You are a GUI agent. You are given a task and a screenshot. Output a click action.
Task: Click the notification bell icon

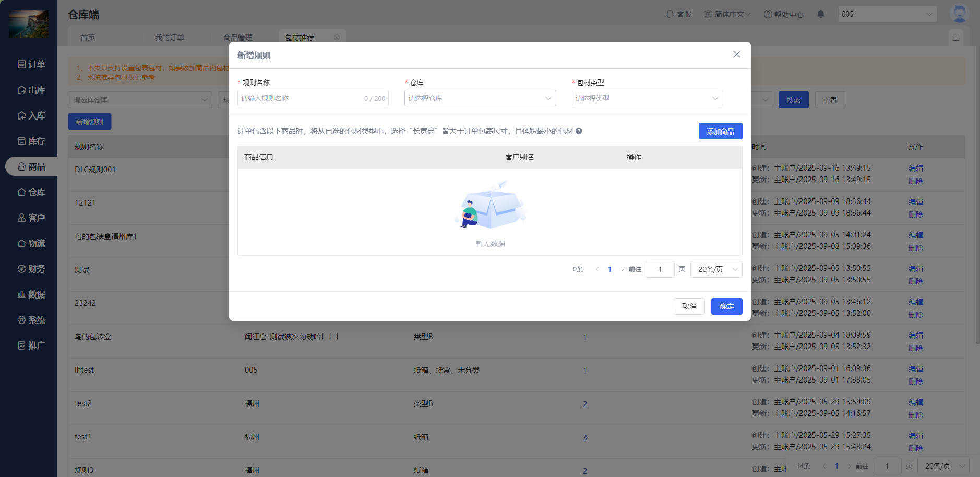point(820,15)
